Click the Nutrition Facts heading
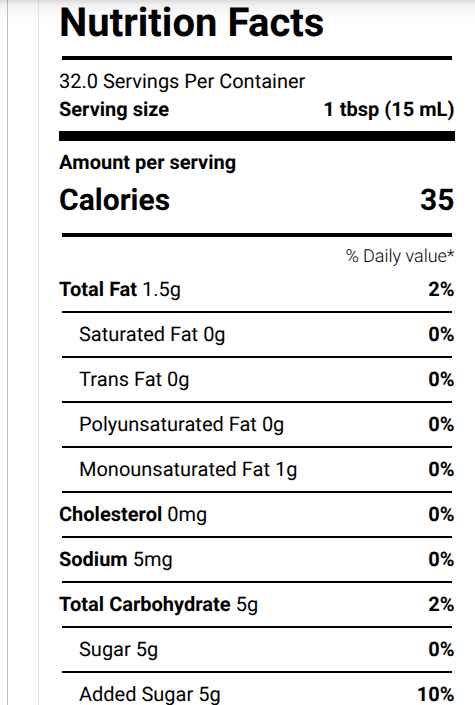The image size is (475, 705). [x=192, y=22]
